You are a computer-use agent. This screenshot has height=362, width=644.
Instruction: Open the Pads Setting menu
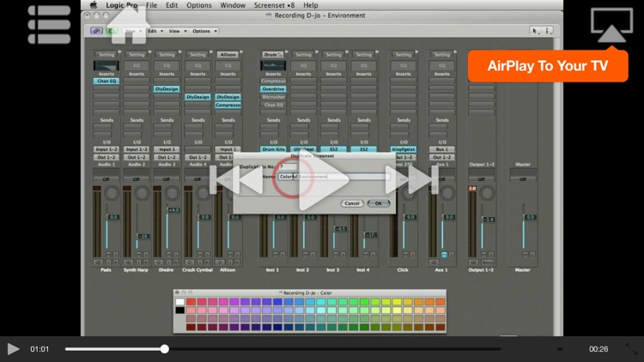pyautogui.click(x=106, y=54)
